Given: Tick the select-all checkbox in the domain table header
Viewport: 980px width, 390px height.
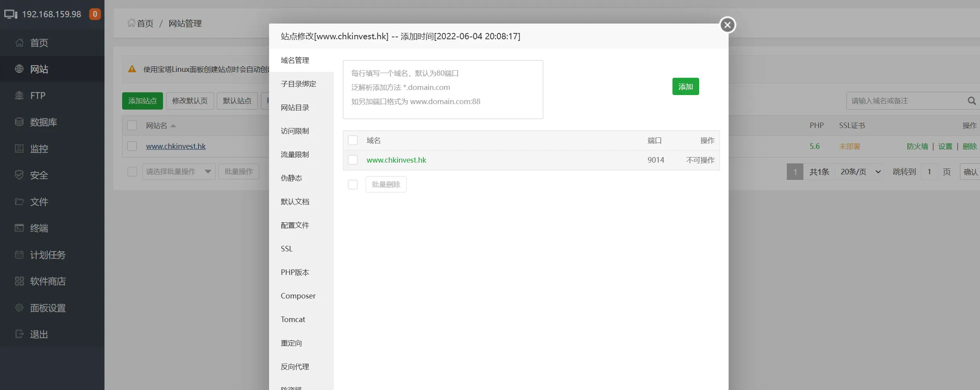Looking at the screenshot, I should coord(353,140).
